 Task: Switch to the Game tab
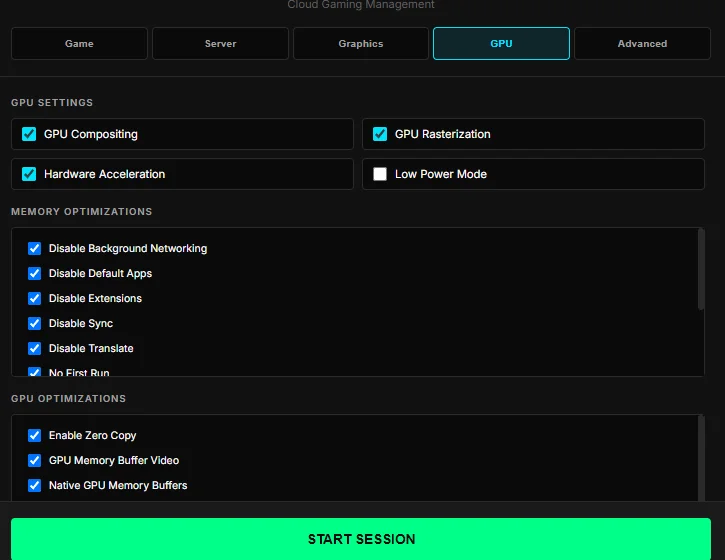79,43
